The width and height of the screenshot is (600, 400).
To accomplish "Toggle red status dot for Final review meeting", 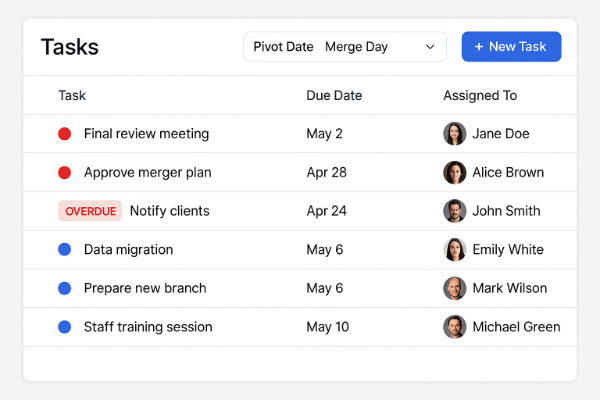I will [65, 134].
